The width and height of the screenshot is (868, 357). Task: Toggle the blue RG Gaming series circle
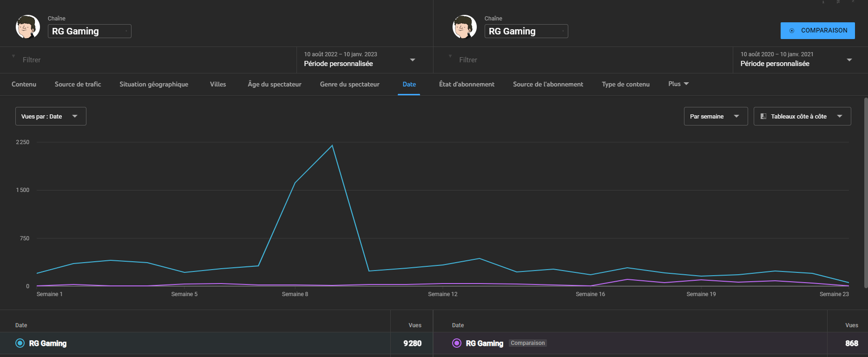[20, 343]
